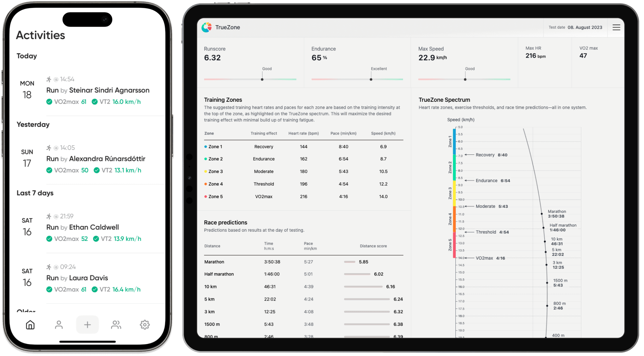Click 1500 m prediction row

click(304, 325)
